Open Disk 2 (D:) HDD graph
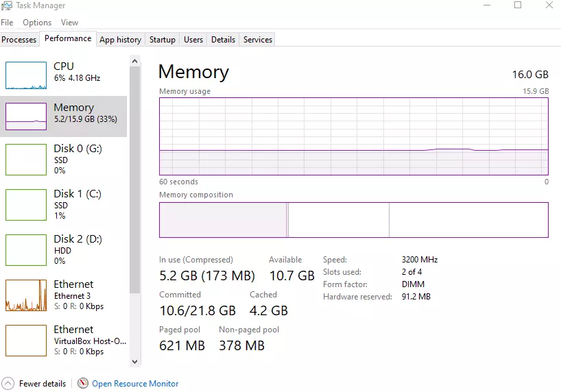The height and width of the screenshot is (392, 561). point(26,249)
